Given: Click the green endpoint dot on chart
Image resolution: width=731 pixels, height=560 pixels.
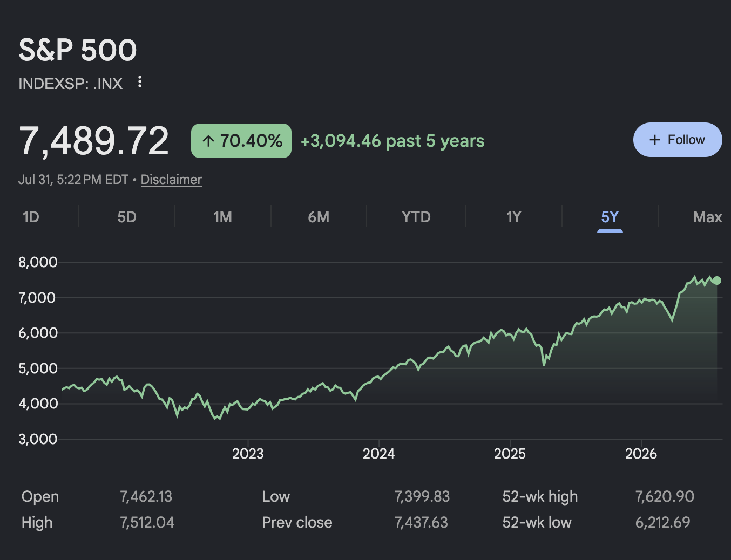Looking at the screenshot, I should pyautogui.click(x=717, y=280).
